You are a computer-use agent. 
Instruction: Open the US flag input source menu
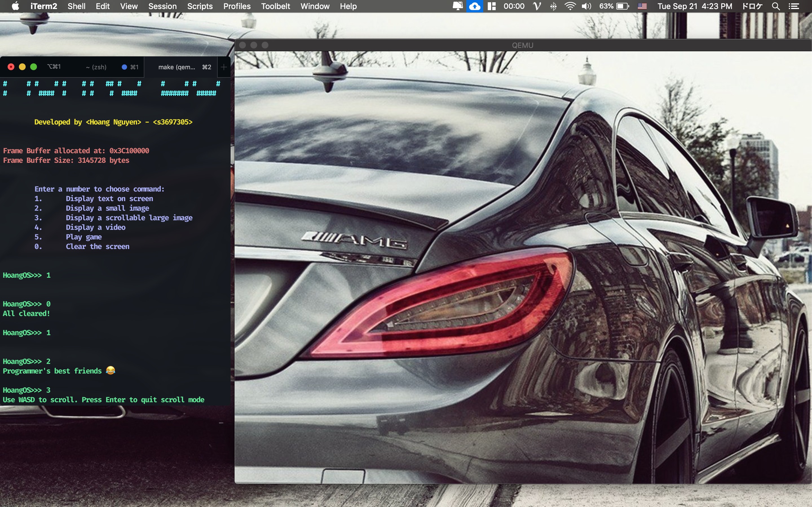[x=642, y=6]
